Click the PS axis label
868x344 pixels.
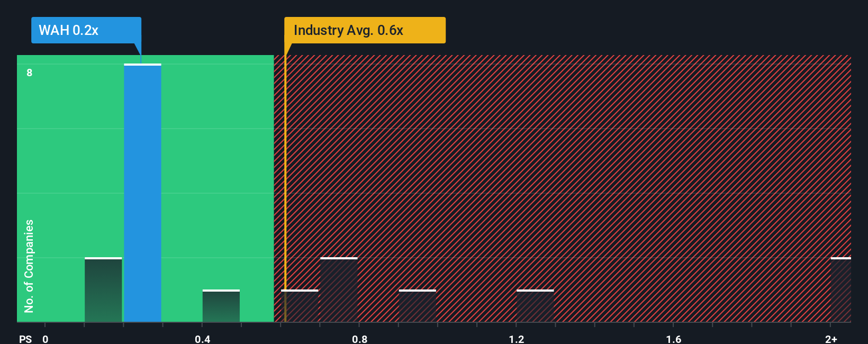tap(25, 339)
